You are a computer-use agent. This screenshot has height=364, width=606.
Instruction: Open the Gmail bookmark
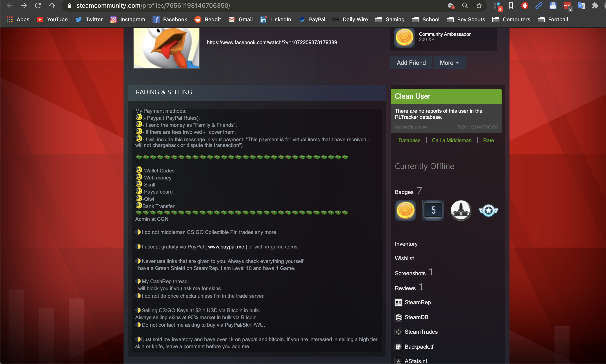(x=240, y=19)
